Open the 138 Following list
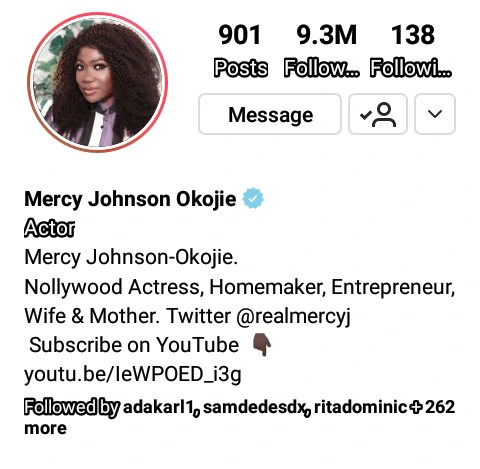The height and width of the screenshot is (469, 480). click(x=411, y=50)
